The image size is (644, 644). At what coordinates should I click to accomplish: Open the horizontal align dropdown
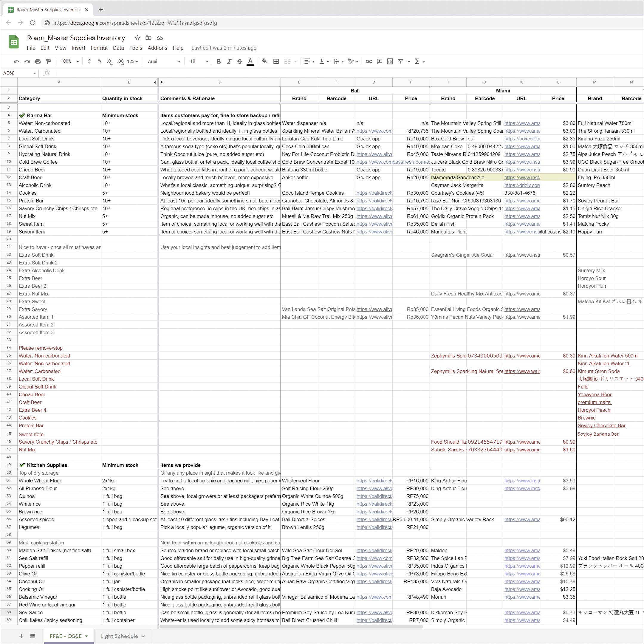point(309,61)
